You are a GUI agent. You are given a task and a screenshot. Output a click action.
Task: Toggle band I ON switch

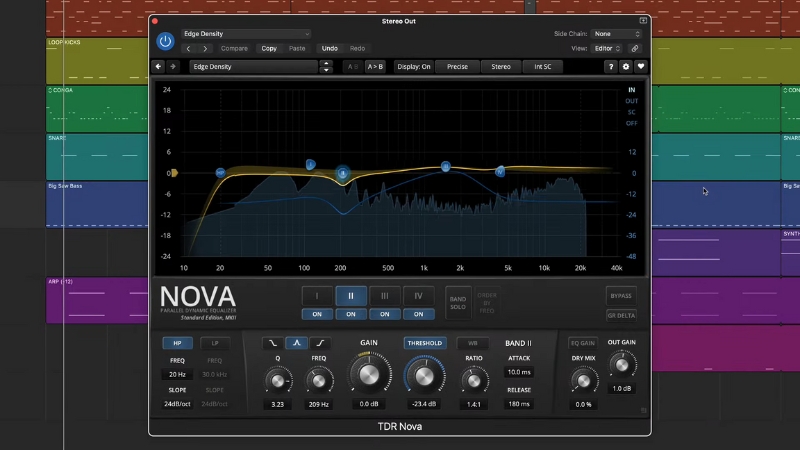pos(317,314)
